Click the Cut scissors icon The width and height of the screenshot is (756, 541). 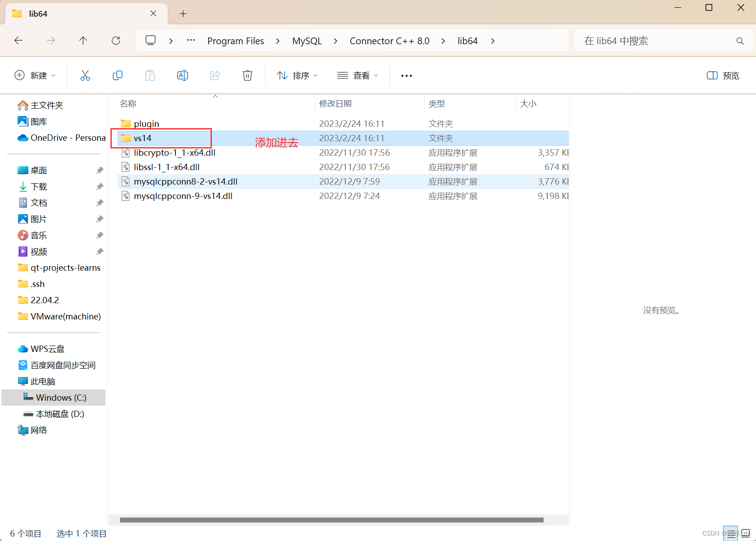click(x=85, y=75)
